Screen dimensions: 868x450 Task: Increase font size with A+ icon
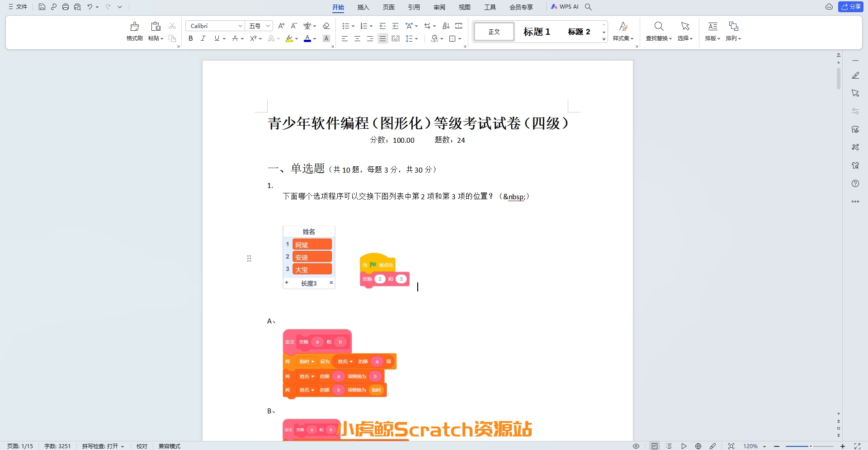tap(281, 26)
